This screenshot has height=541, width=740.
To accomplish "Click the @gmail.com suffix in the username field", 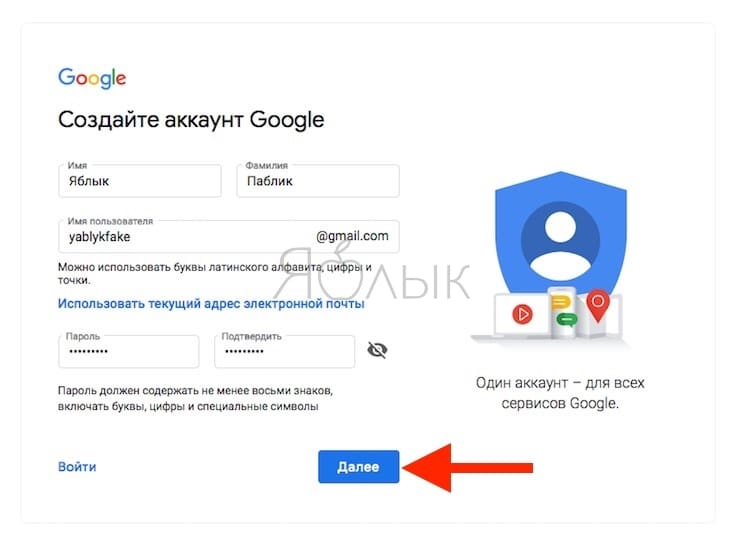I will 352,236.
